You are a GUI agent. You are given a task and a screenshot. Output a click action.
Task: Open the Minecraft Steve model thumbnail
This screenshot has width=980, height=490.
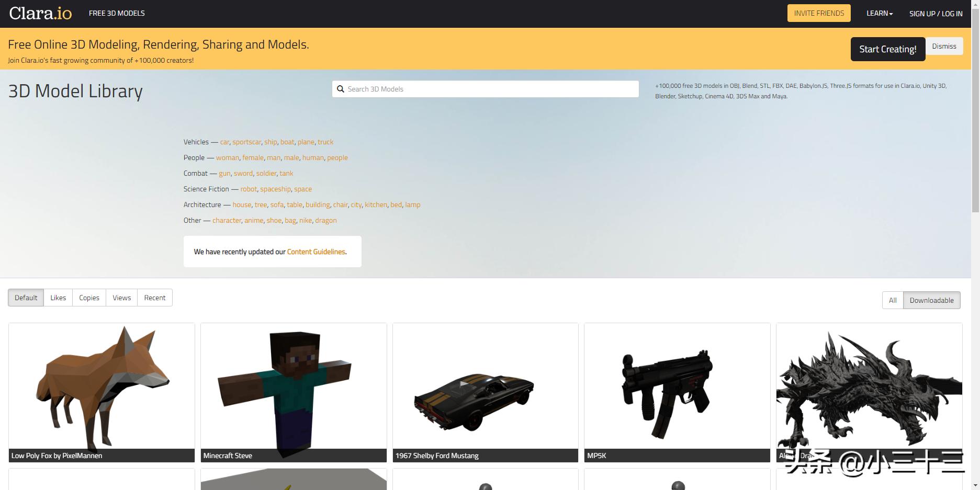294,392
